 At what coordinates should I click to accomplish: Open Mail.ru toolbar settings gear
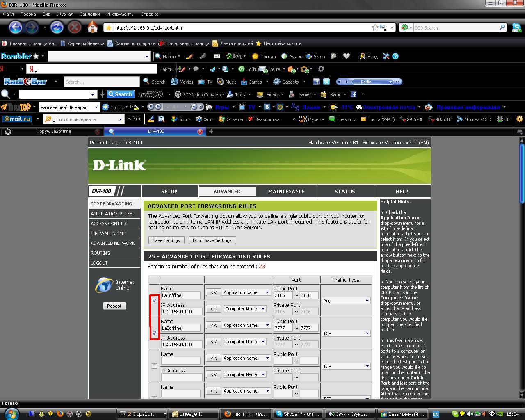pos(520,119)
